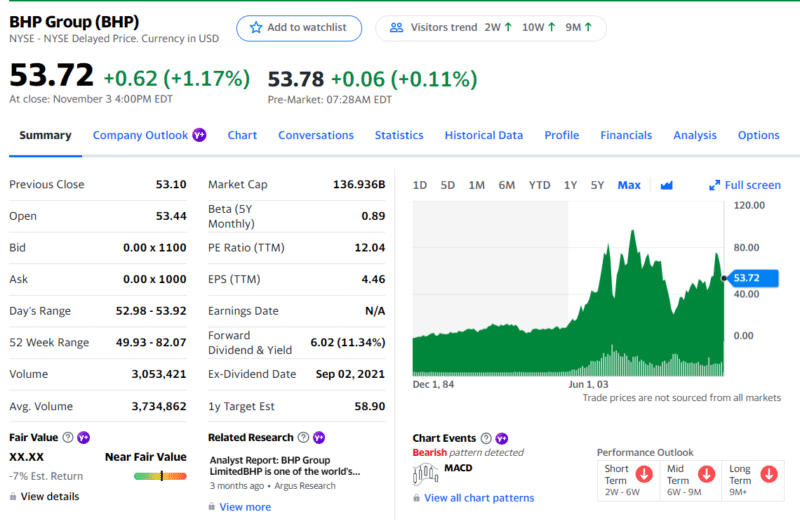Image resolution: width=800 pixels, height=531 pixels.
Task: Open View all chart patterns link
Action: (x=479, y=498)
